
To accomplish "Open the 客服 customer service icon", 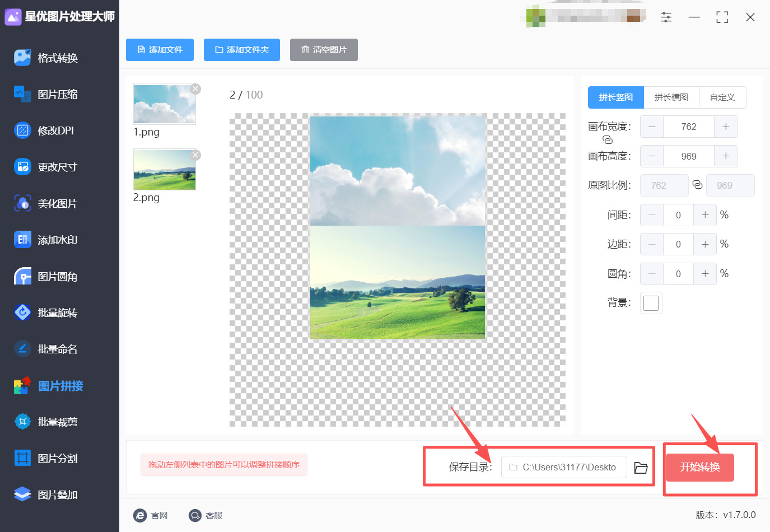I will pos(195,516).
